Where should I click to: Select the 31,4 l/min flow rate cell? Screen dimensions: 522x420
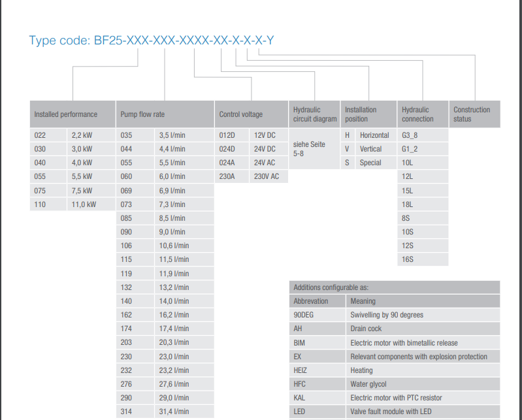coord(174,412)
